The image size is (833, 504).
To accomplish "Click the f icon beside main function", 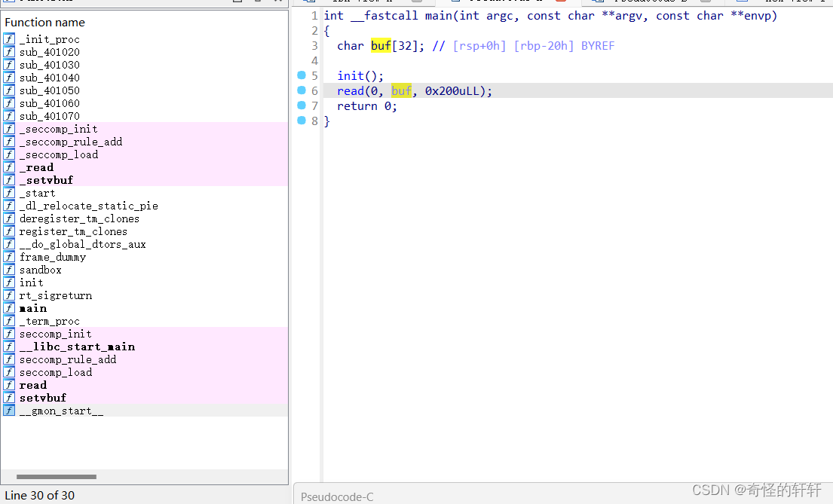I will [x=8, y=308].
